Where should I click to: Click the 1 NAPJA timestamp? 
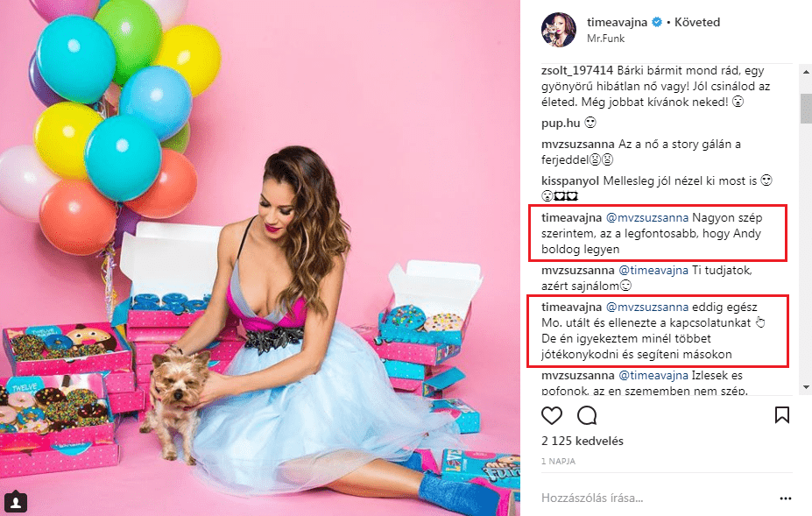point(558,461)
